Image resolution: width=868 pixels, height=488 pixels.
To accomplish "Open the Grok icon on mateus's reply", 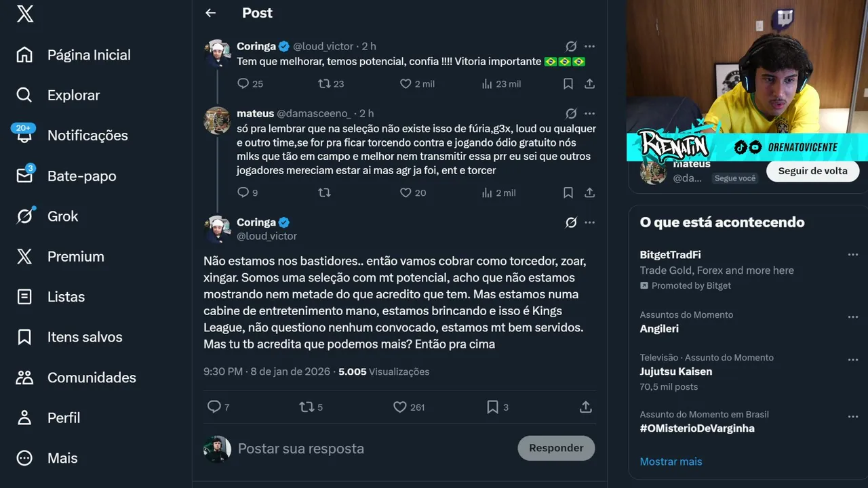I will point(571,114).
